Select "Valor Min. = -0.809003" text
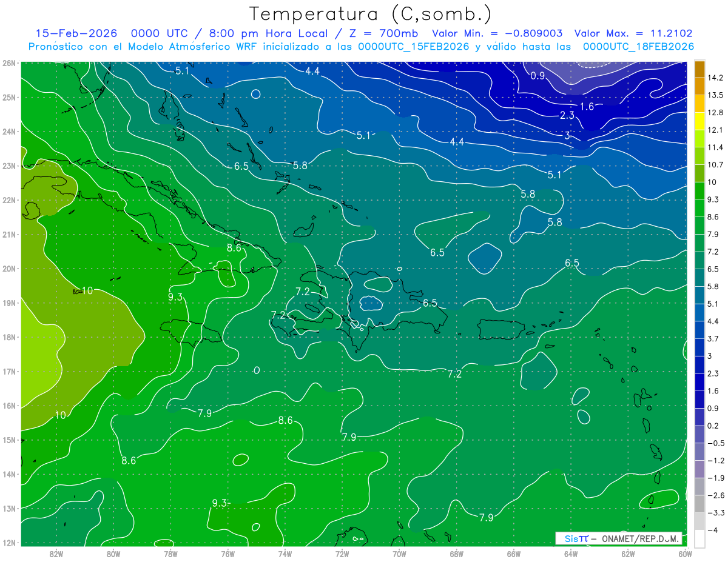Screen dimensions: 728x562 [x=497, y=33]
